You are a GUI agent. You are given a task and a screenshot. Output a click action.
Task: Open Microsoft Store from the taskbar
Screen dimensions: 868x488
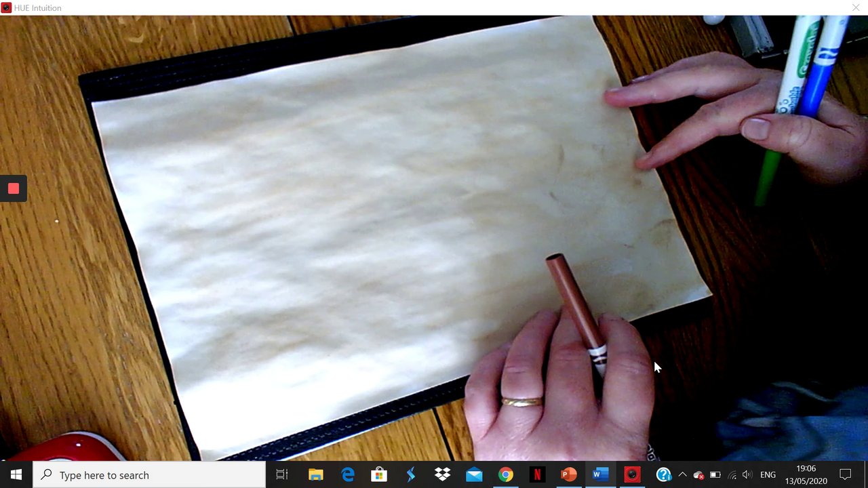click(379, 474)
